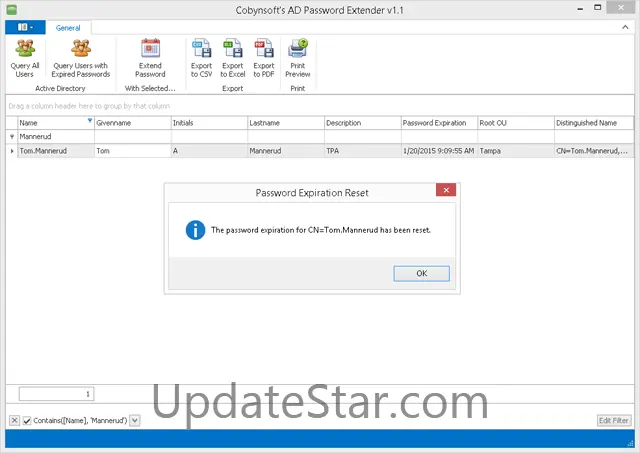Select the General ribbon tab
Screen dimensions: 640x453
point(68,28)
